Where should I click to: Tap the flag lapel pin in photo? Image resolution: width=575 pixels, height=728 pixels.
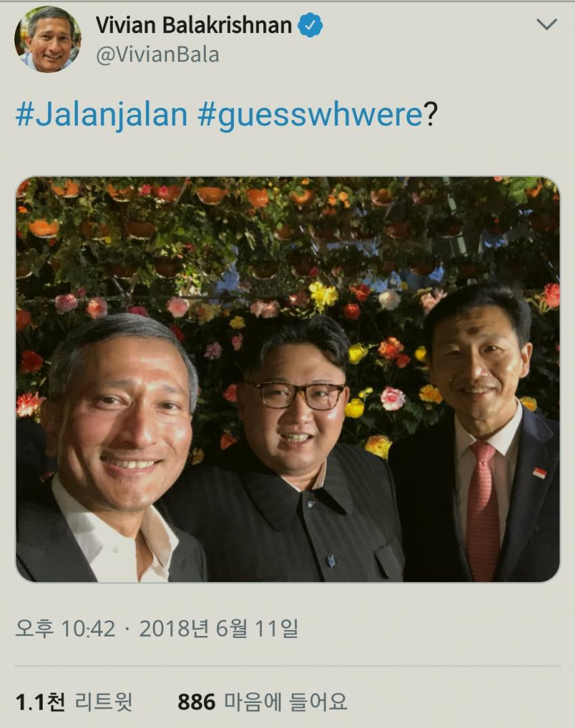(539, 473)
